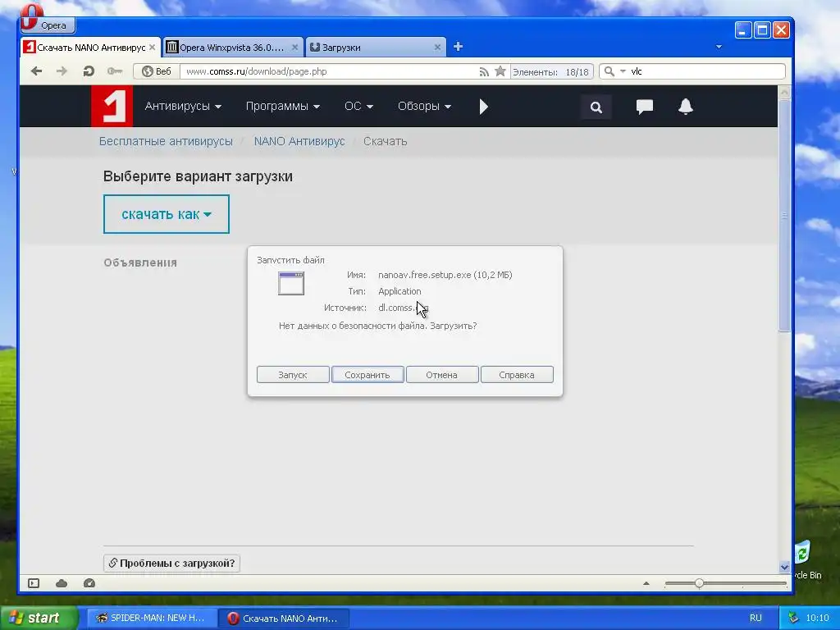Open the Программы menu

point(283,106)
